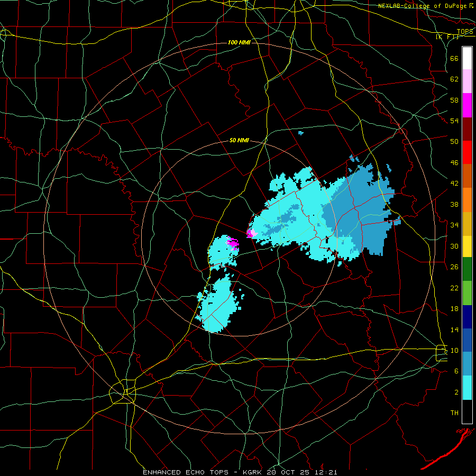Click the "TH" threshold label

(x=454, y=413)
